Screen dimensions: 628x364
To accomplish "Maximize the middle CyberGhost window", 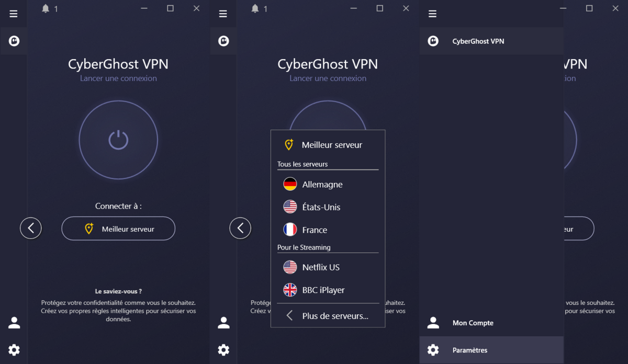I will (x=380, y=8).
